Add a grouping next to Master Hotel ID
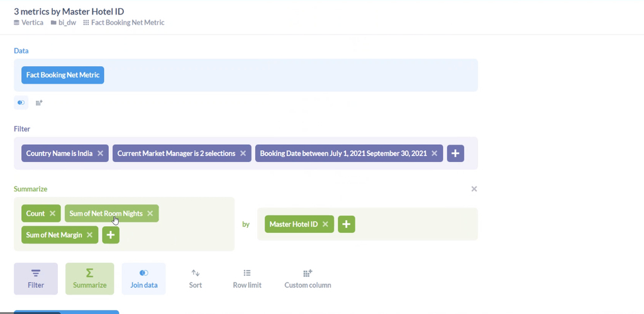Image resolution: width=644 pixels, height=314 pixels. [347, 224]
